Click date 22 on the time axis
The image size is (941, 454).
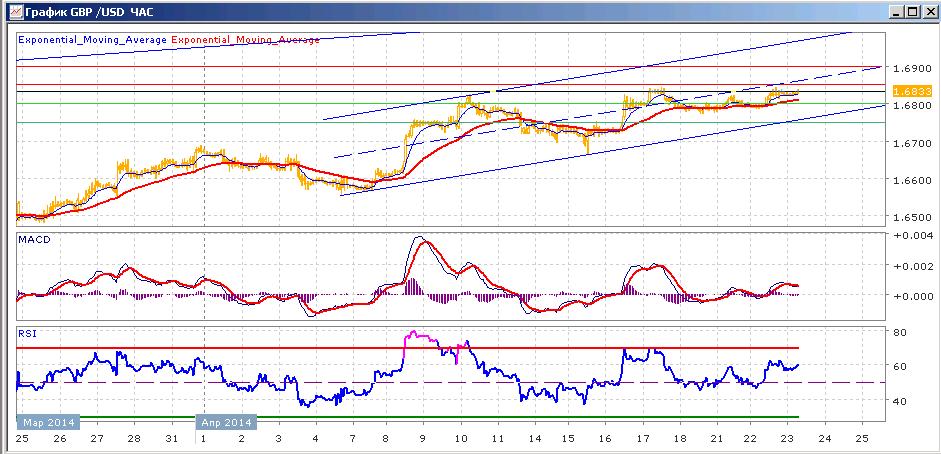[751, 439]
